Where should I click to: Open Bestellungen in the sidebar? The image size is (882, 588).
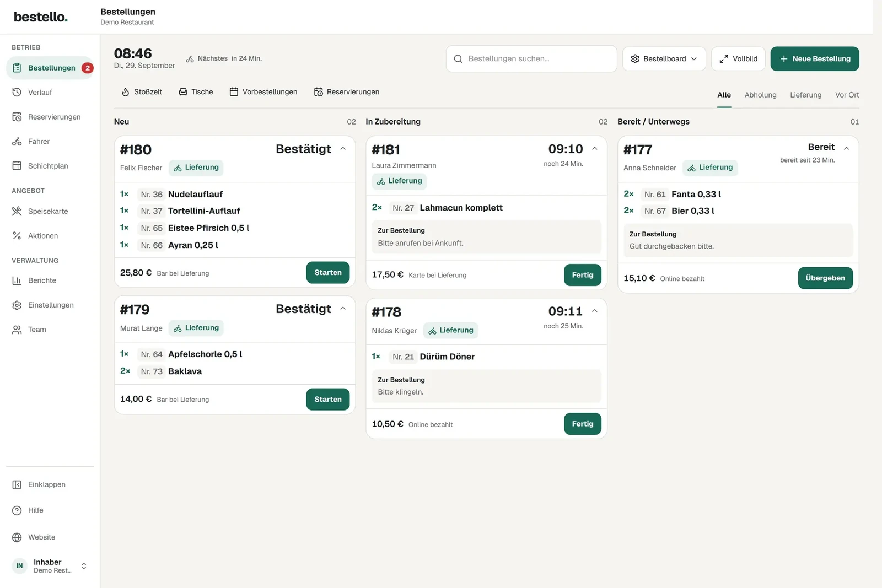coord(50,68)
